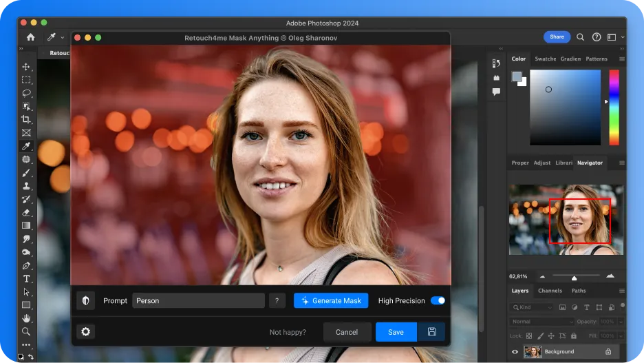Open the Opacity dropdown arrow
The height and width of the screenshot is (363, 644).
pos(621,322)
